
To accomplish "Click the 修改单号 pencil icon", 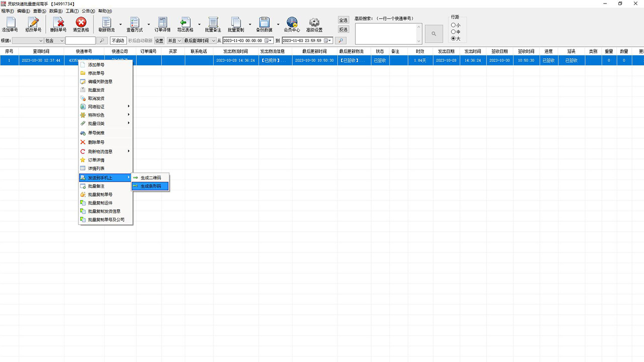I will [x=33, y=24].
